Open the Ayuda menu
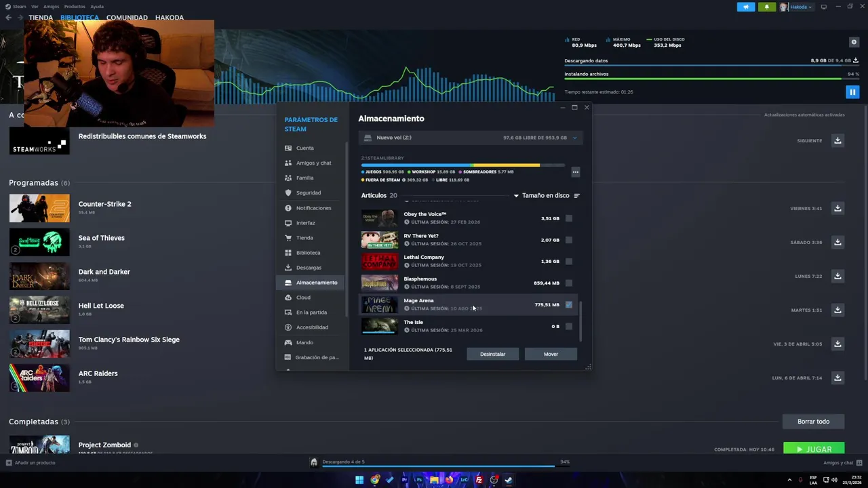 pyautogui.click(x=97, y=7)
